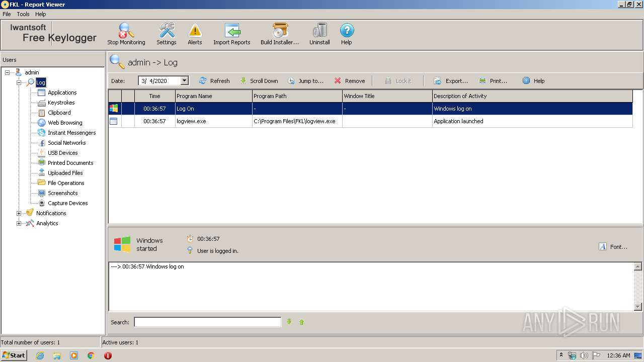The height and width of the screenshot is (362, 644).
Task: Launch Internet Explorer from taskbar
Action: [40, 355]
